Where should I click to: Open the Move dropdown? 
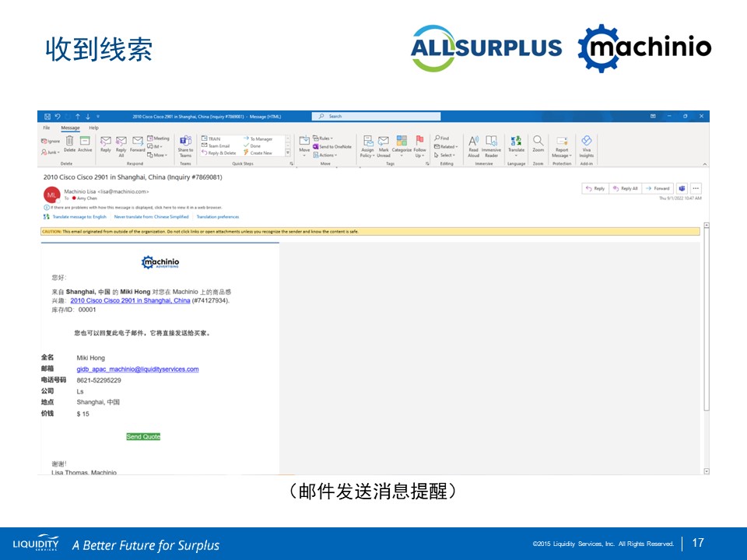tap(304, 146)
